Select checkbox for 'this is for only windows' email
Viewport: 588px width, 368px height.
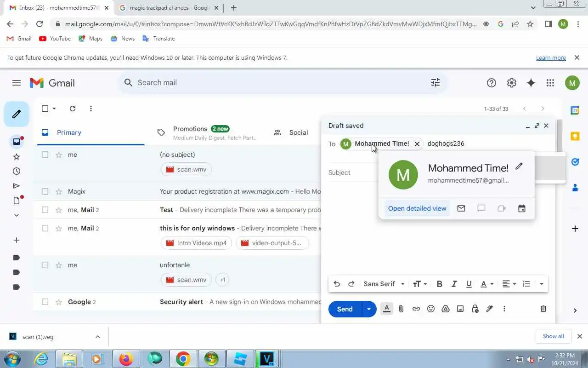tap(45, 228)
